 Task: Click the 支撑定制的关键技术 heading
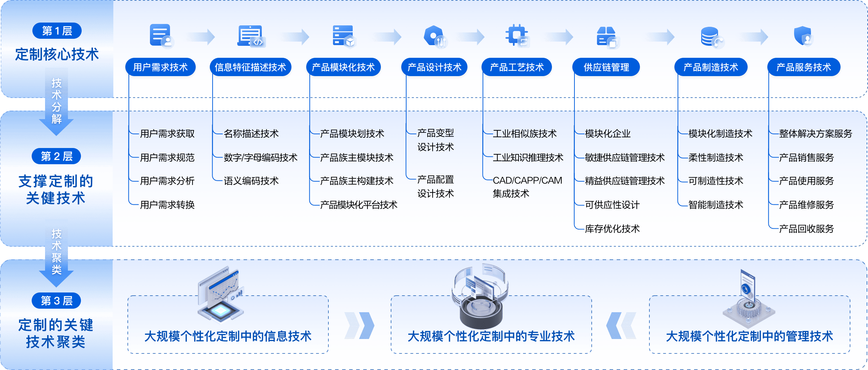click(x=56, y=190)
